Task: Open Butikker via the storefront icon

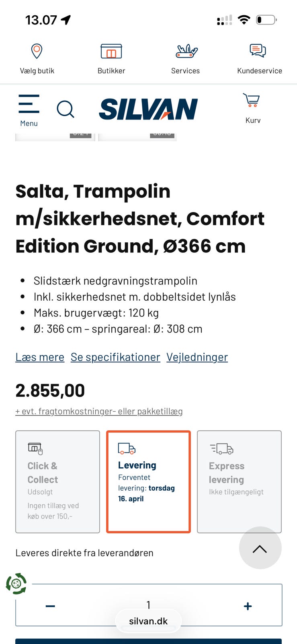Action: coord(111,52)
